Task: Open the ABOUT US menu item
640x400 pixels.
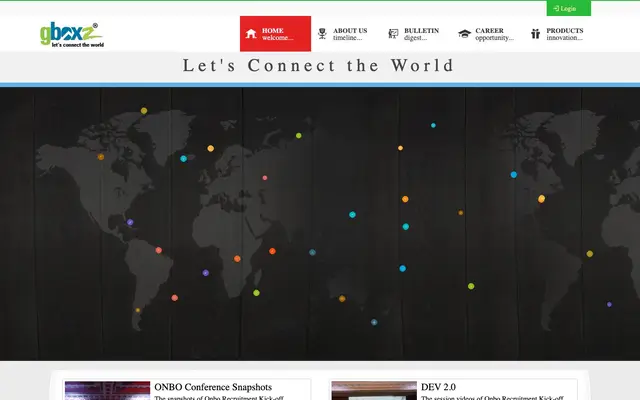Action: 347,34
